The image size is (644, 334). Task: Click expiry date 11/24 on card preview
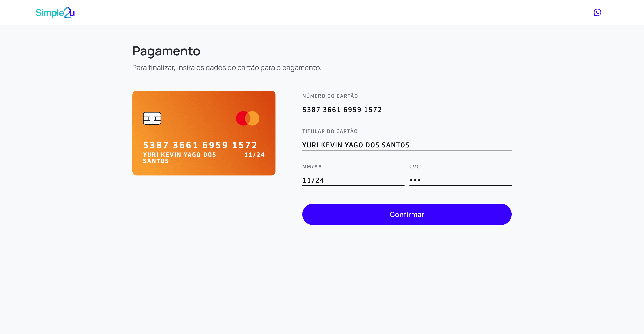tap(254, 155)
